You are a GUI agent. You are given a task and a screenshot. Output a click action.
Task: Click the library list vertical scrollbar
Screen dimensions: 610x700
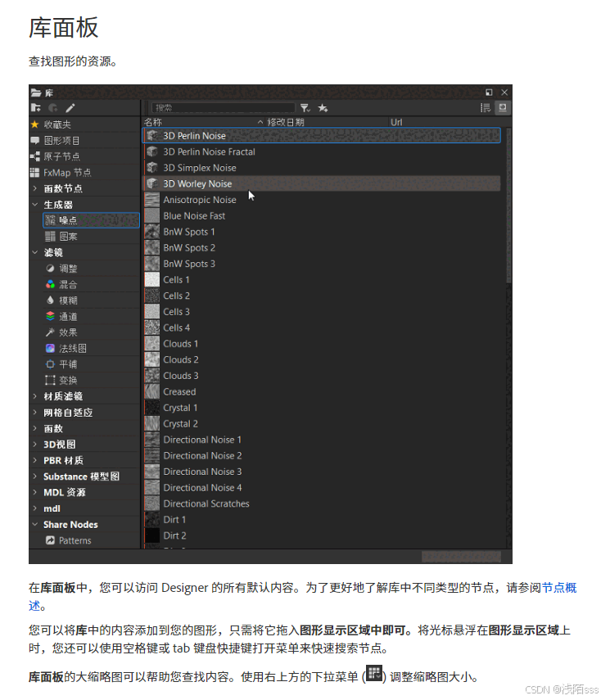click(x=508, y=205)
